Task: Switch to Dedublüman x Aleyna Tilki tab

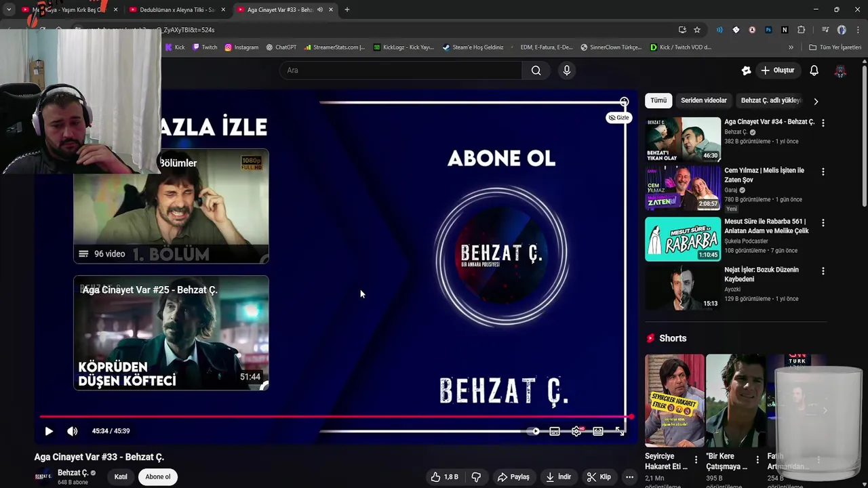Action: click(x=178, y=9)
